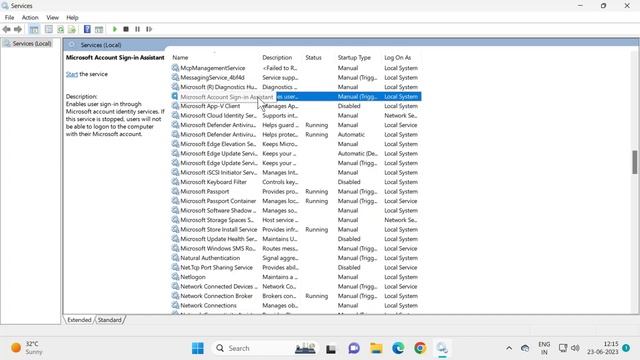The height and width of the screenshot is (360, 640).
Task: Click the Restart Service icon
Action: [x=149, y=29]
